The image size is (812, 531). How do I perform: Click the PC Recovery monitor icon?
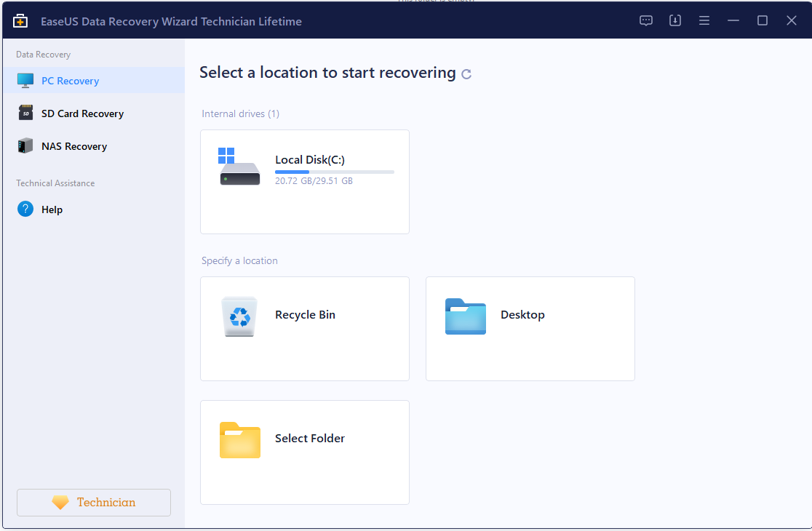point(25,81)
